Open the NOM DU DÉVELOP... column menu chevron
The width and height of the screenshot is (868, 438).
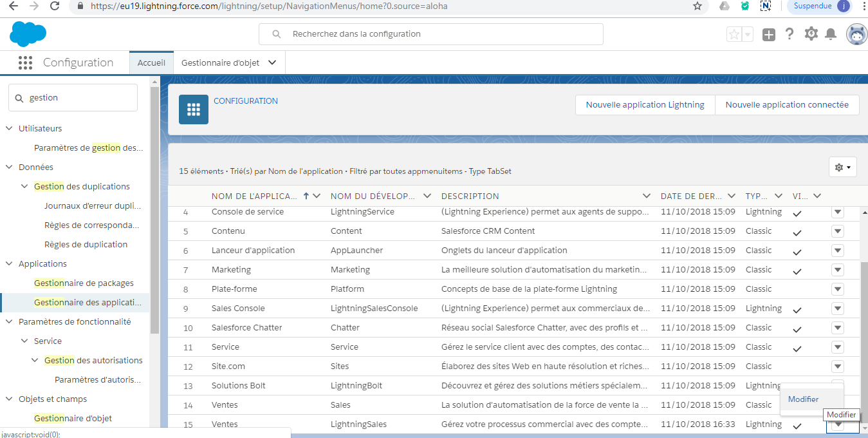(x=427, y=196)
